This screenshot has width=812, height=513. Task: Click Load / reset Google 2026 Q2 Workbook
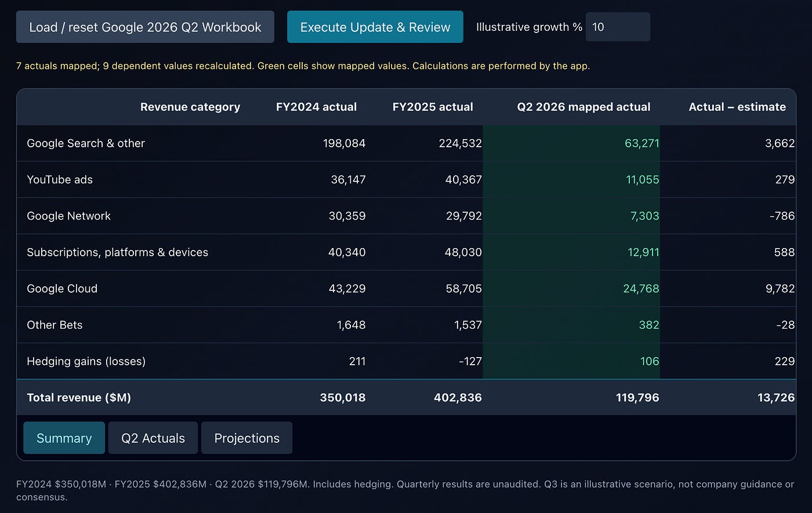click(x=145, y=27)
